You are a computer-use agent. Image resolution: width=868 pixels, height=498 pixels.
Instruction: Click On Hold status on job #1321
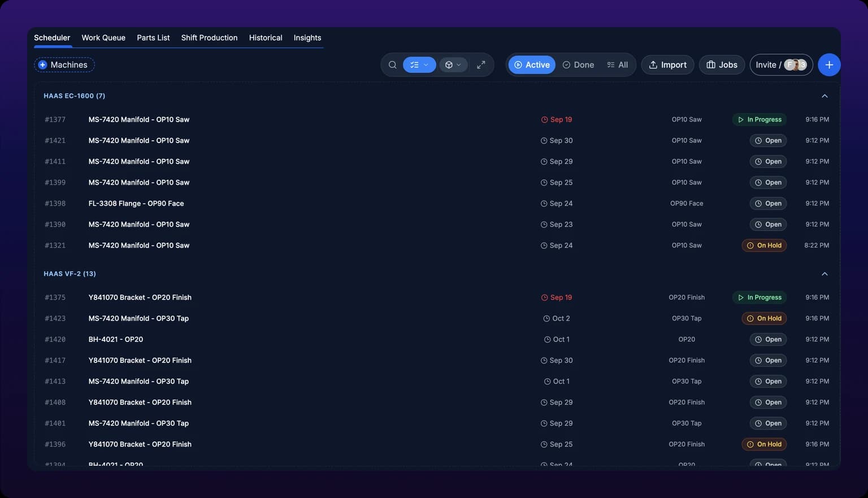764,245
